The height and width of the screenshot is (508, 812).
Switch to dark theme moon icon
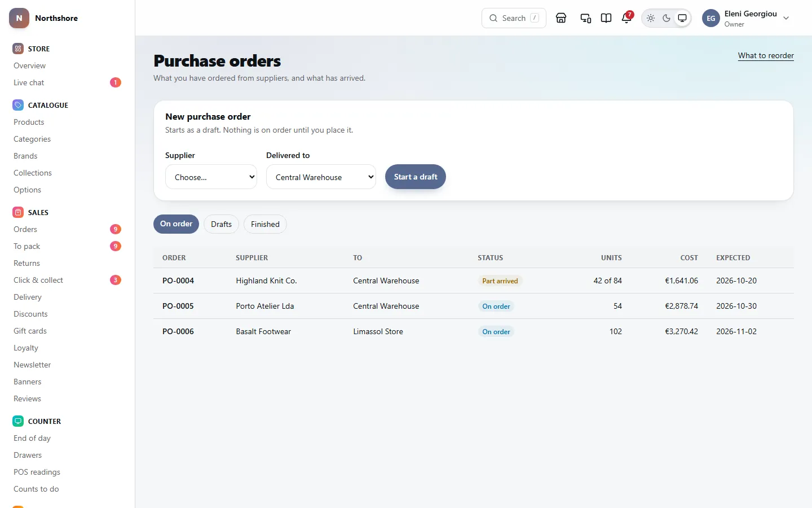click(667, 18)
